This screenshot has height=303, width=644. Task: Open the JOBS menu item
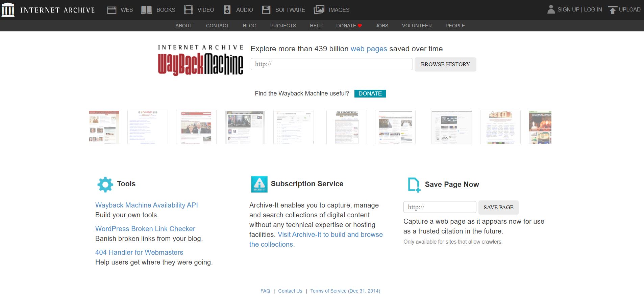382,26
